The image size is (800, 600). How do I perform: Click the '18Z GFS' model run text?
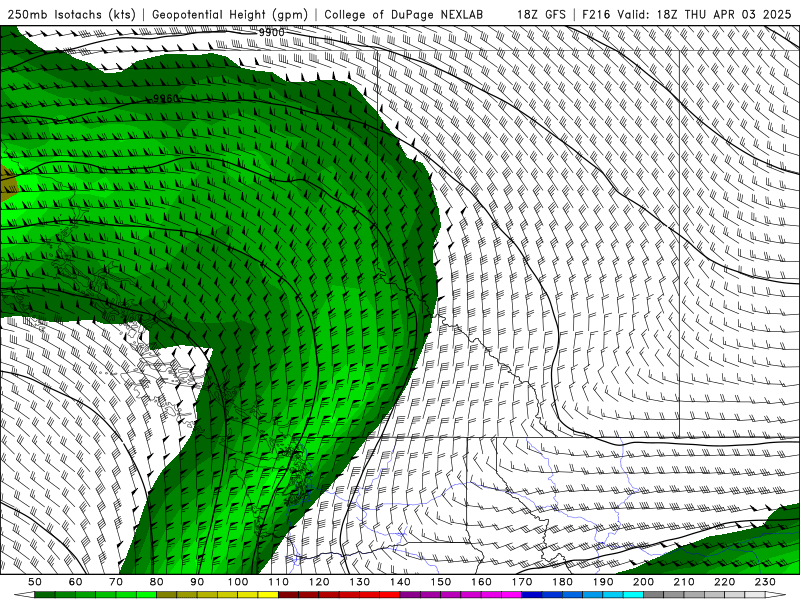point(541,15)
